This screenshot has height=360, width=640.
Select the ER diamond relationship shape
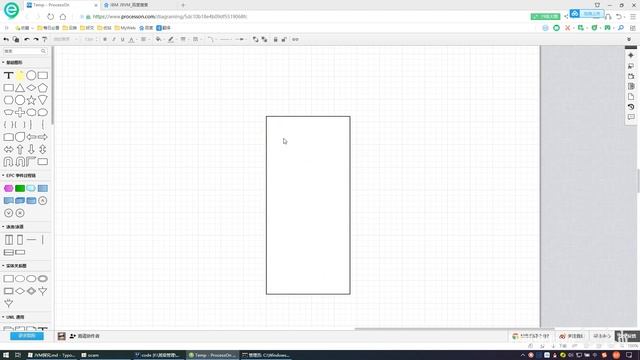pyautogui.click(x=20, y=291)
